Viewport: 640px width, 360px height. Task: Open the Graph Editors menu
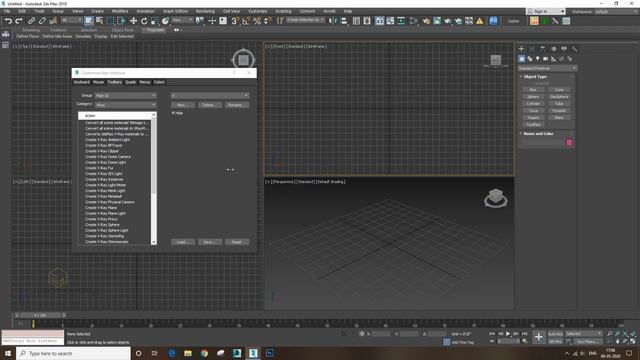176,11
